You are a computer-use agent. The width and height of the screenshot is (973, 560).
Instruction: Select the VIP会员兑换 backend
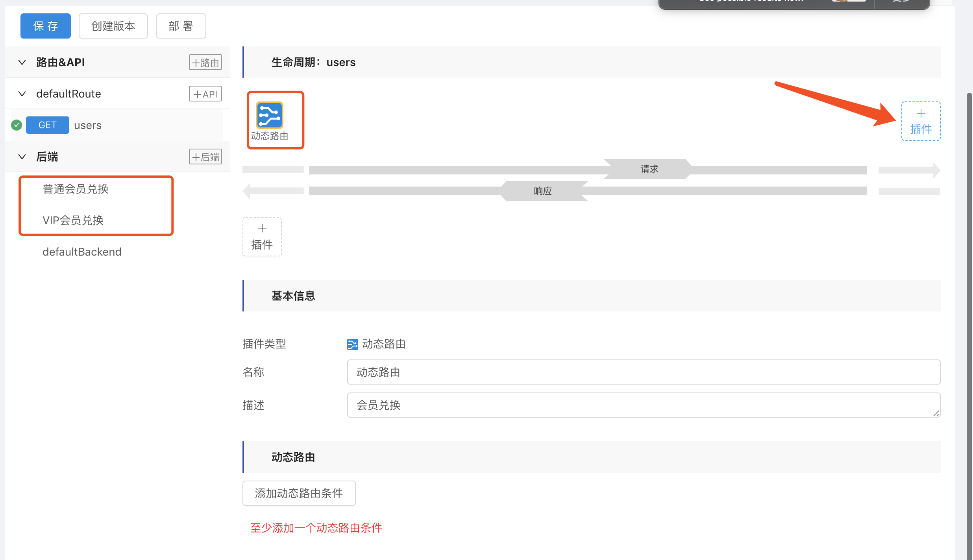[73, 220]
